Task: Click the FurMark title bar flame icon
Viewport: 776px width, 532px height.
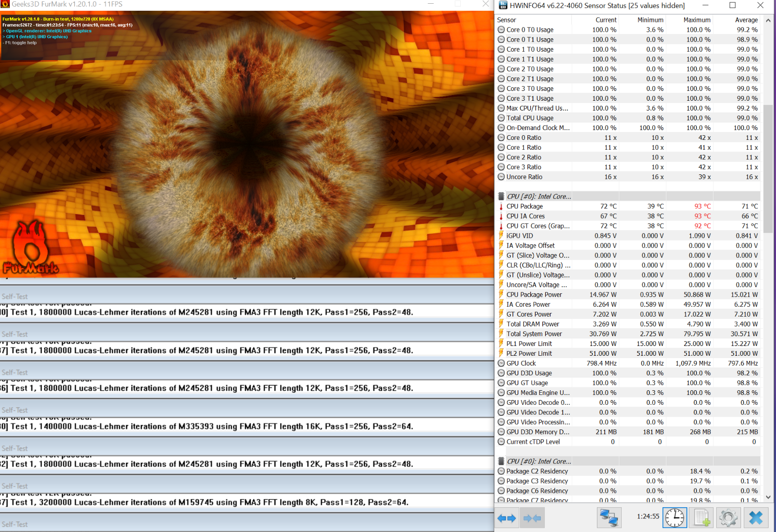Action: [5, 4]
